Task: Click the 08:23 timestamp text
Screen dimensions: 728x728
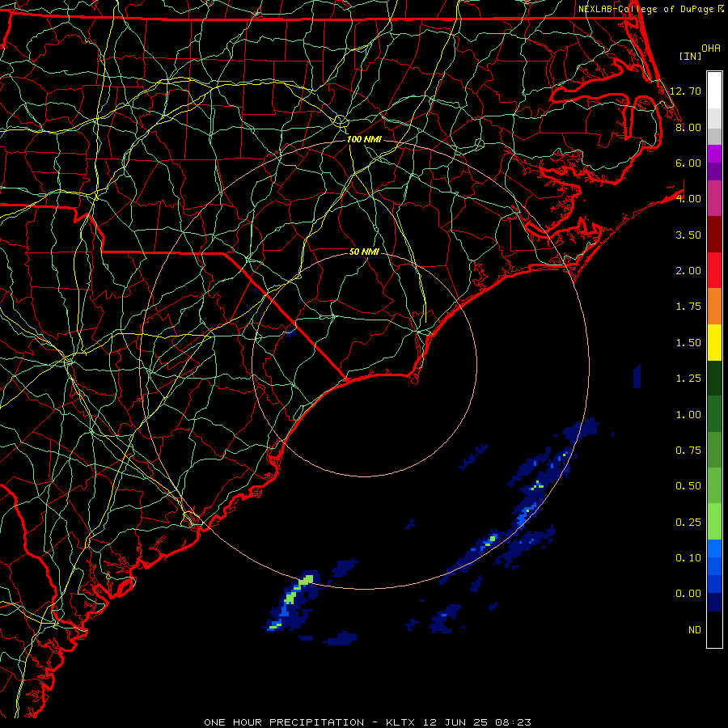Action: pos(513,722)
